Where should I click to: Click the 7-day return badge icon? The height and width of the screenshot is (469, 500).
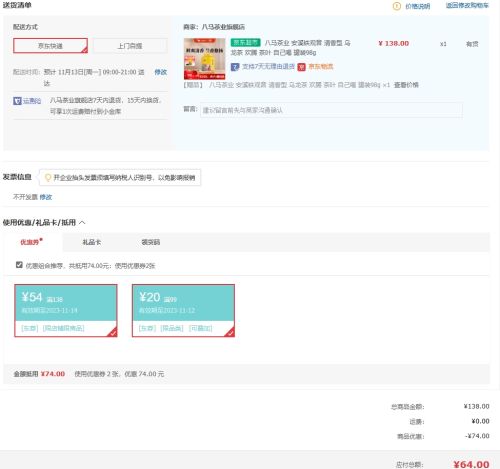click(235, 67)
